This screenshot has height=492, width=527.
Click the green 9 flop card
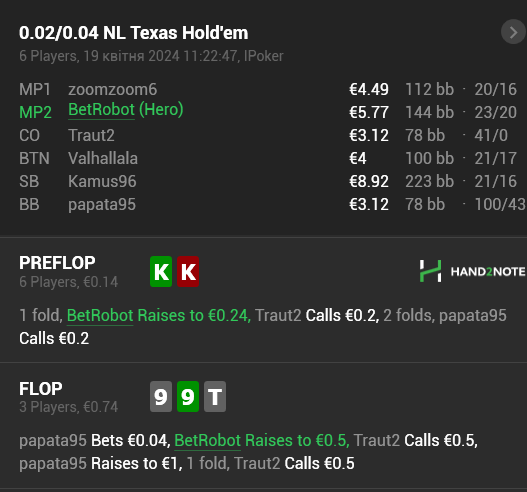click(x=188, y=397)
